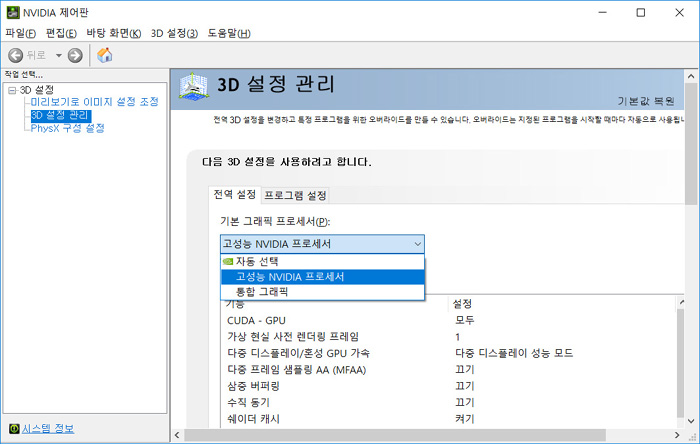Viewport: 700px width, 444px height.
Task: Open the 바탕 화면(K) menu
Action: click(114, 33)
